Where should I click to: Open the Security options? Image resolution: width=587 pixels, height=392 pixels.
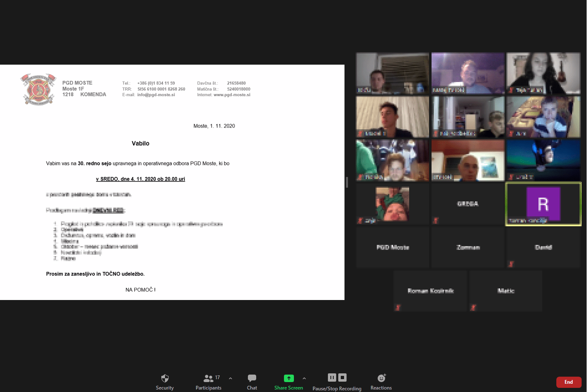pos(165,382)
